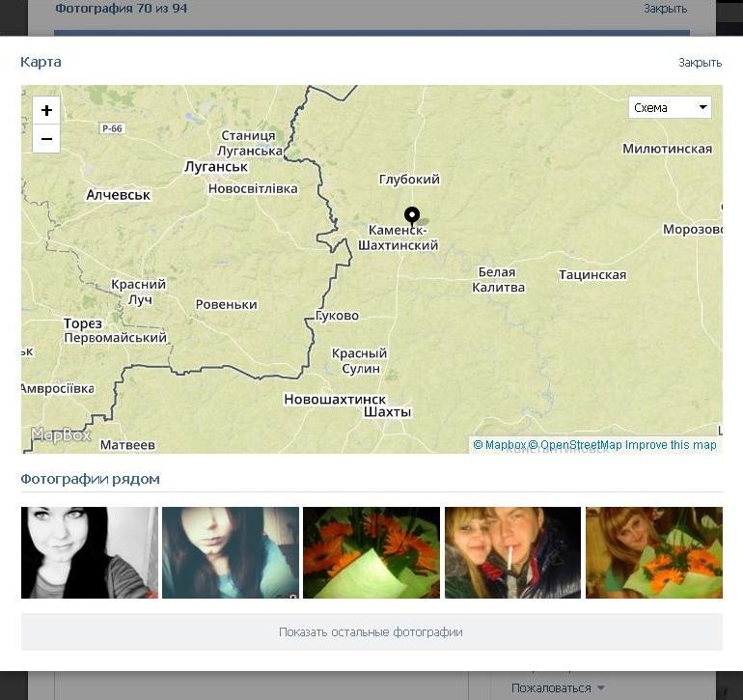The width and height of the screenshot is (743, 700).
Task: Zoom in on the map with plus button
Action: click(46, 110)
